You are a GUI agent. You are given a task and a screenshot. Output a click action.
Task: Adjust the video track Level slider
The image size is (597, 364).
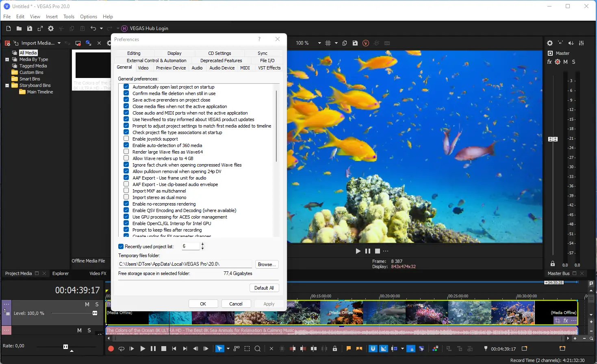tap(95, 313)
